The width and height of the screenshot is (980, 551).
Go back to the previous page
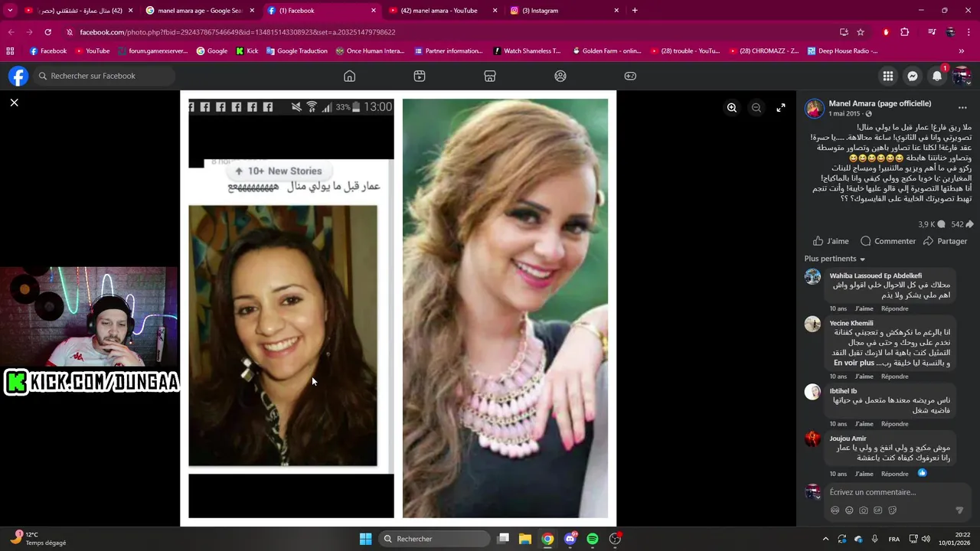click(11, 32)
